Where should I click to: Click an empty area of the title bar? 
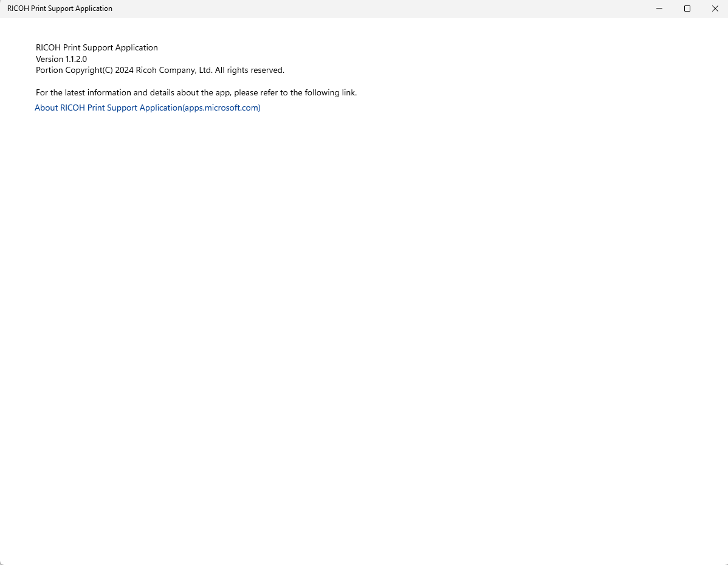(365, 9)
